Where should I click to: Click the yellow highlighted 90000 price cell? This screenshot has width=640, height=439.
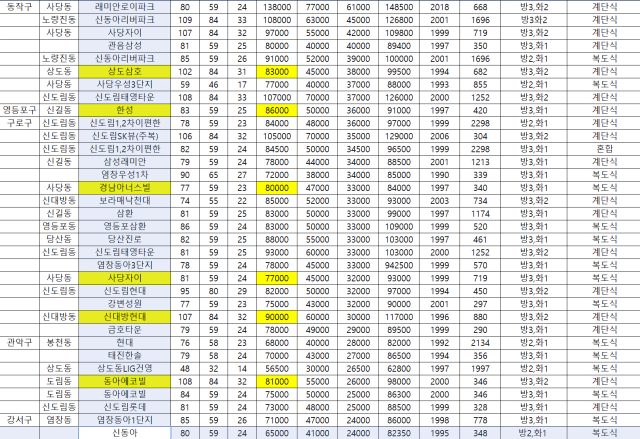(x=277, y=317)
